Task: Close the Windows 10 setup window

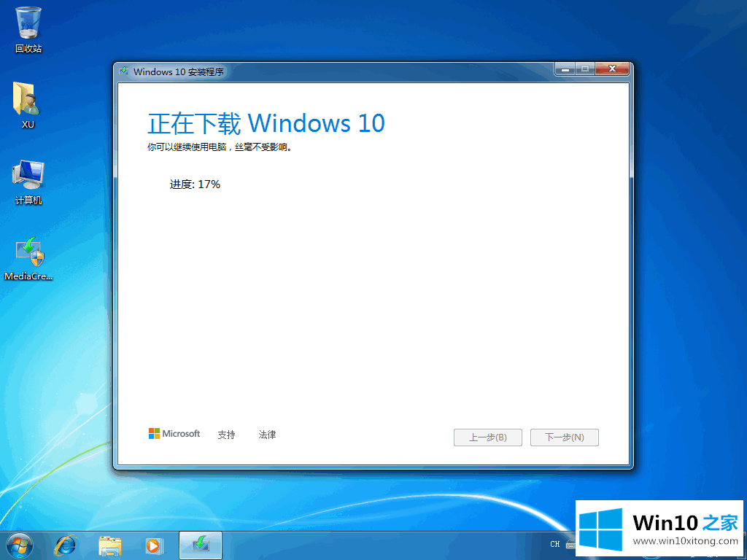Action: (x=612, y=69)
